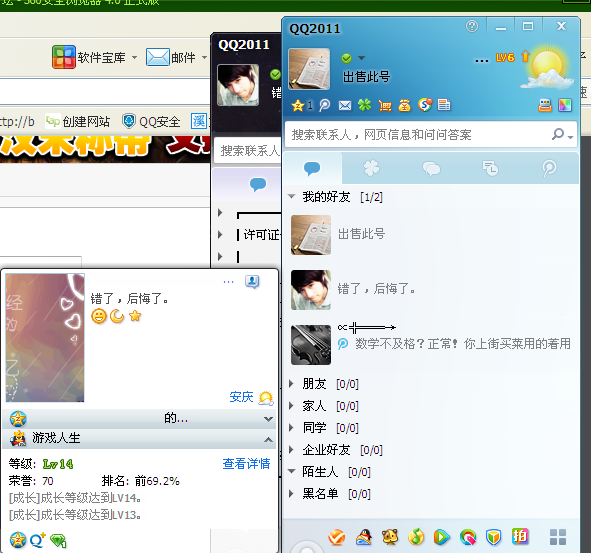Click the Lv14 level value
The height and width of the screenshot is (553, 591).
[x=58, y=464]
